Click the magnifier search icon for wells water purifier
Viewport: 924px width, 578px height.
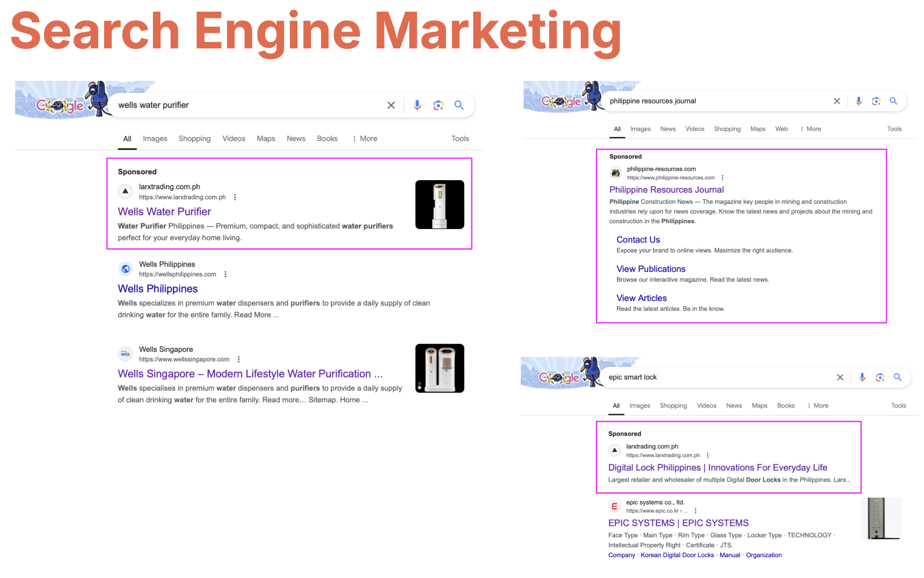[x=459, y=105]
